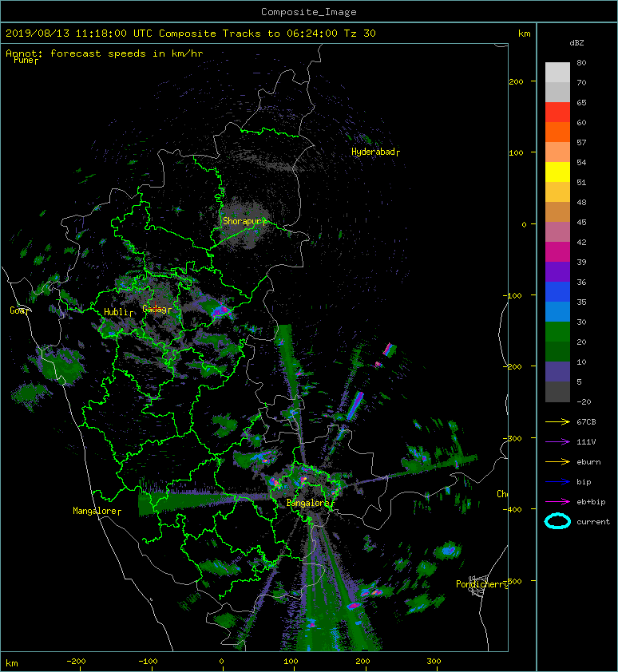Click the yellow 67CB track arrow in legend
Viewport: 618px width, 672px height.
coord(557,421)
